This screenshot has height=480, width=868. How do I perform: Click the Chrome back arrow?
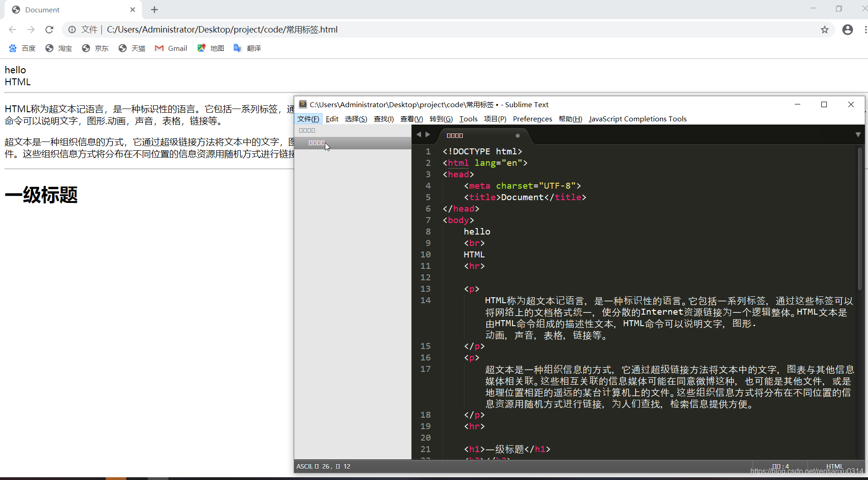(12, 29)
